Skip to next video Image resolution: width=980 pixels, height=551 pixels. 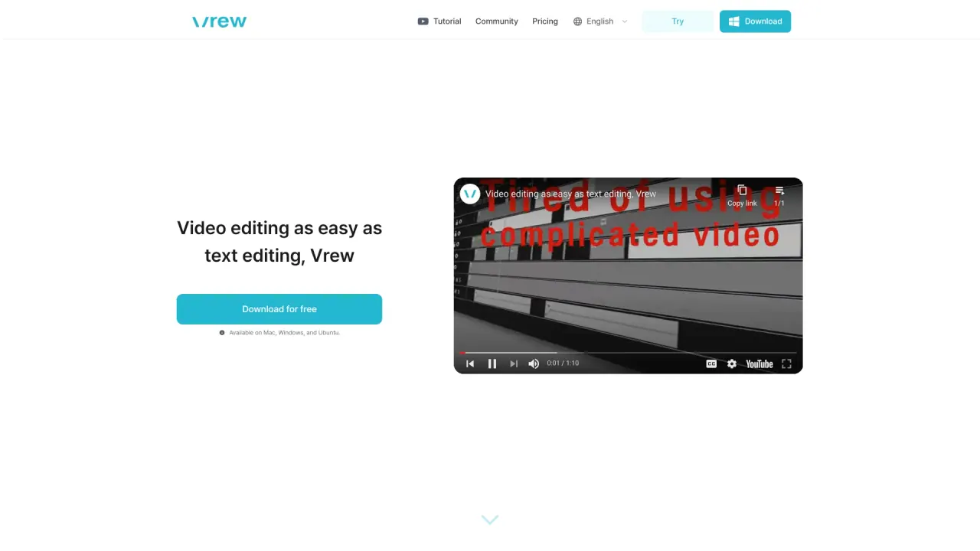point(514,364)
